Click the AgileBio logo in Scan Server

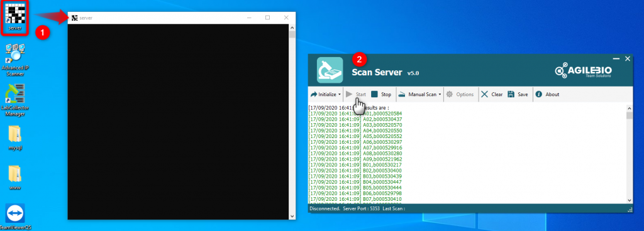pyautogui.click(x=583, y=70)
